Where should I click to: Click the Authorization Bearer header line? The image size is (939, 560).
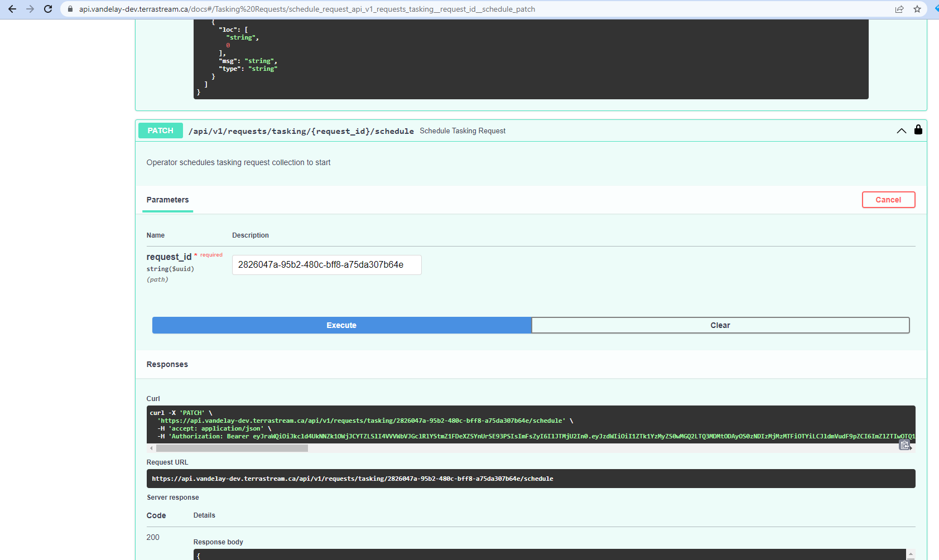pyautogui.click(x=536, y=436)
